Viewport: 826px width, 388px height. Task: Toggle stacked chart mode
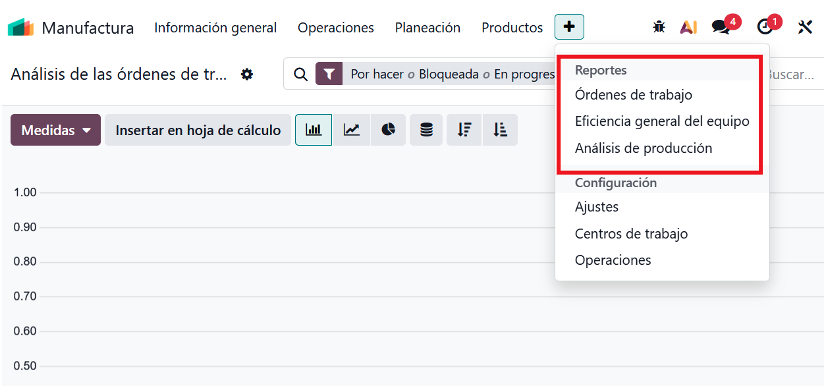click(426, 130)
